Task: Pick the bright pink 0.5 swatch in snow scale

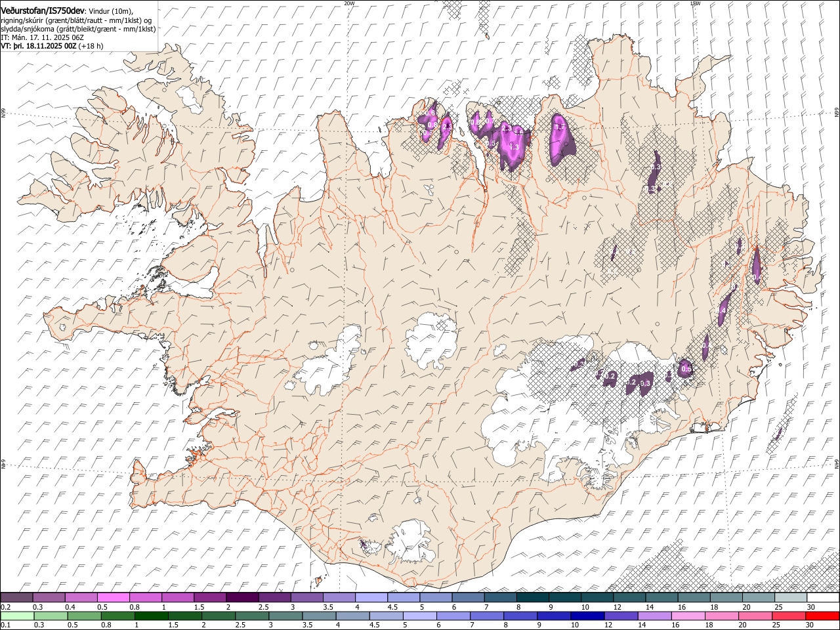Action: tap(113, 598)
